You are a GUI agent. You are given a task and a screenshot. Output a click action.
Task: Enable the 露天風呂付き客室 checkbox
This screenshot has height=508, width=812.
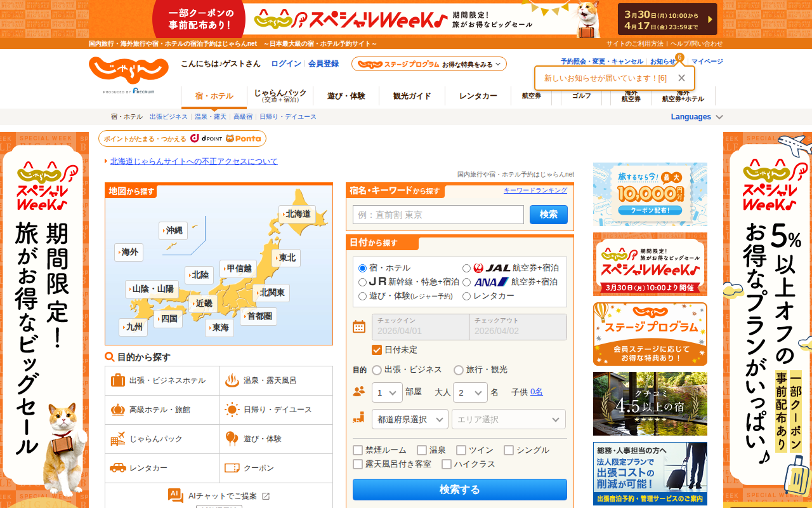[358, 464]
